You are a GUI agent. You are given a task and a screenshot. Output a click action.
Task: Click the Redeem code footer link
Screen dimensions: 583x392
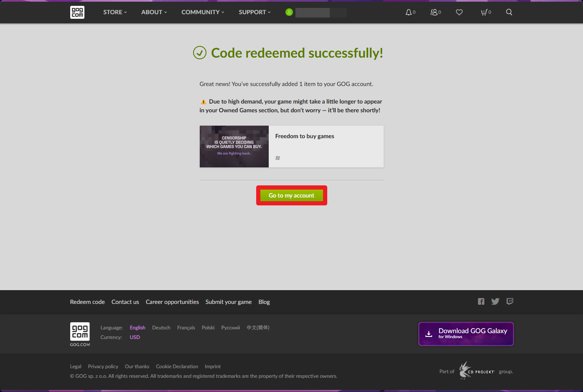87,302
